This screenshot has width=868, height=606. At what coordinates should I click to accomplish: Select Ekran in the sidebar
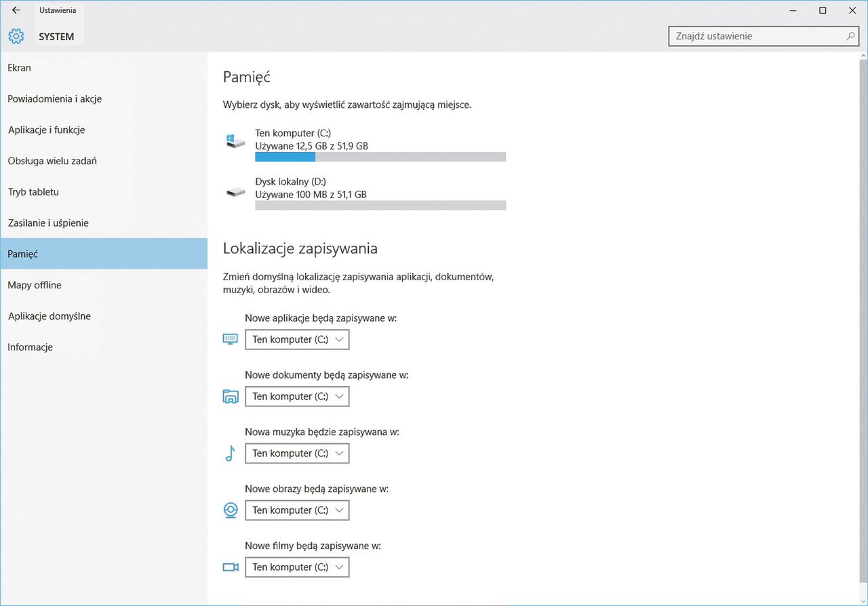pos(104,68)
